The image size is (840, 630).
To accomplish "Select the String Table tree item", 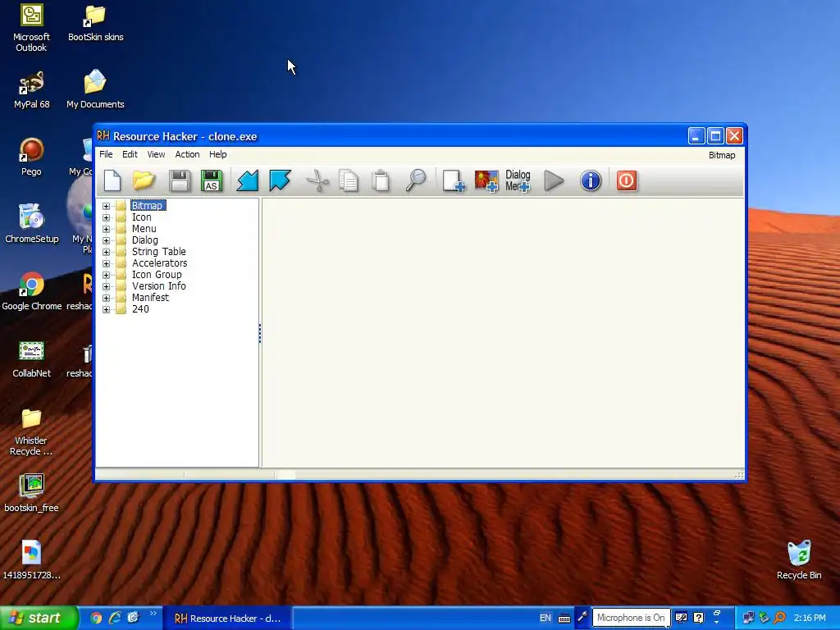I will click(x=158, y=252).
